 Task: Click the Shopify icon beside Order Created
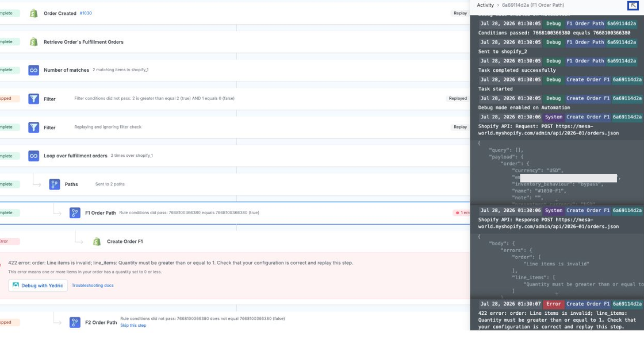tap(34, 13)
